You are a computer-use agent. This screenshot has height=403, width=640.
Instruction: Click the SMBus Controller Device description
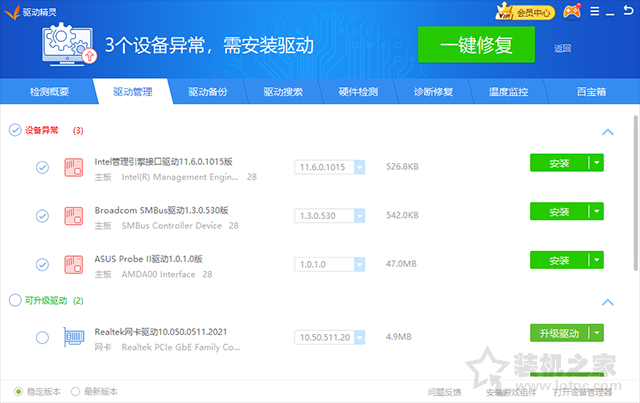coord(172,226)
